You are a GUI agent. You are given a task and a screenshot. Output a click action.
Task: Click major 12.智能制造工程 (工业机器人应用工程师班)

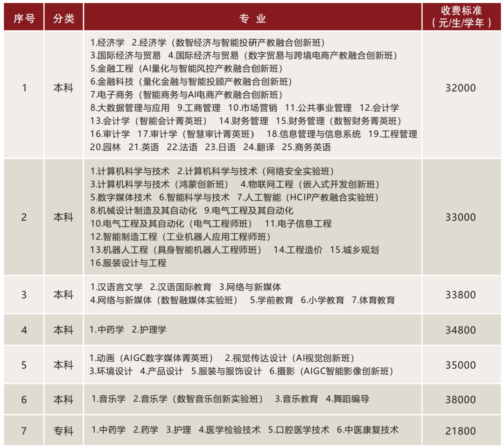click(x=181, y=237)
